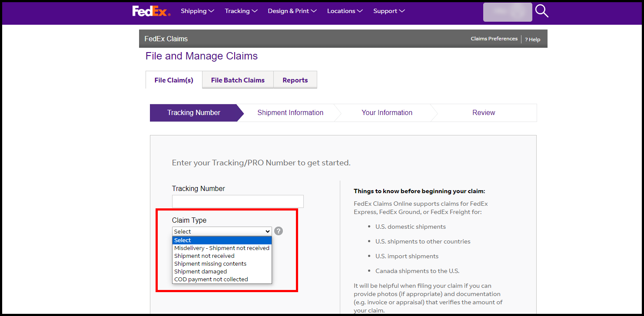Screen dimensions: 644x316
Task: Click the Tracking Number progress step
Action: (193, 112)
